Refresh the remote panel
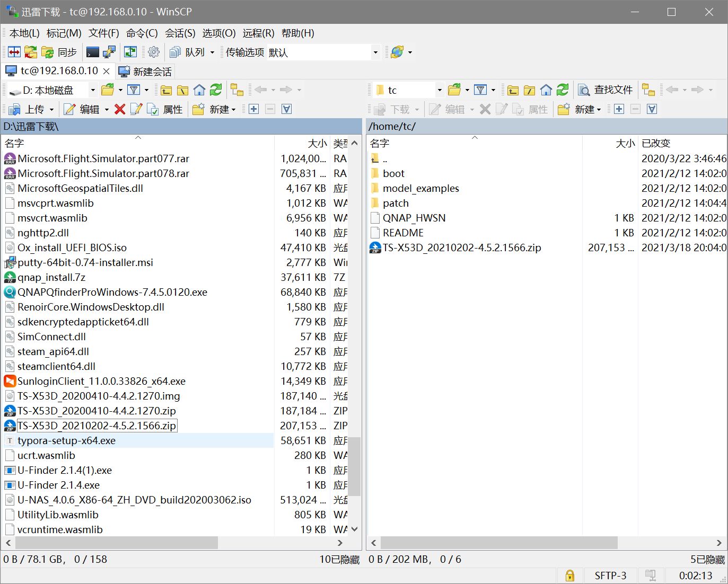The image size is (728, 584). pyautogui.click(x=563, y=90)
